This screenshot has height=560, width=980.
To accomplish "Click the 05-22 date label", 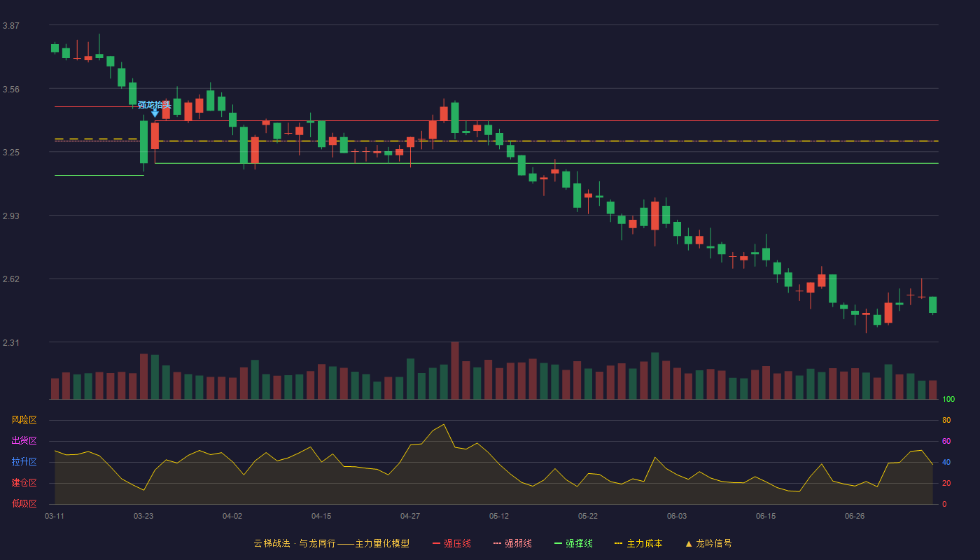I will point(588,516).
